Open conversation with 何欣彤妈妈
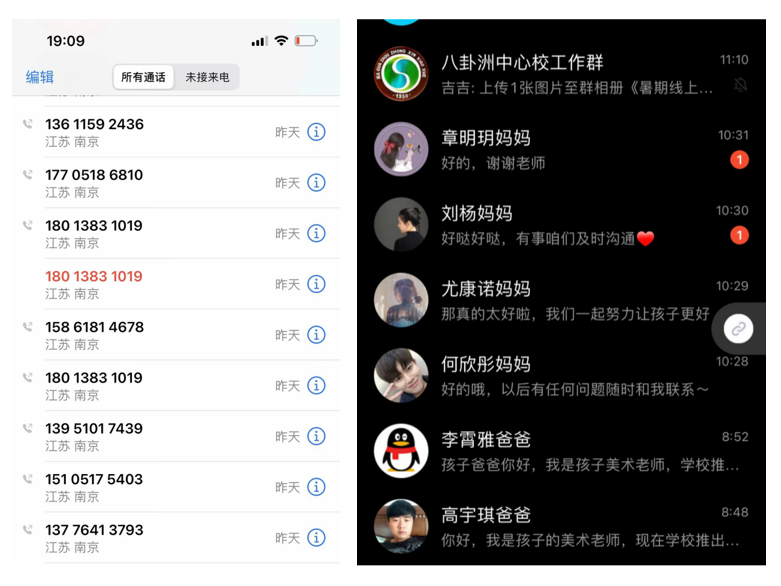This screenshot has height=586, width=781. (561, 375)
